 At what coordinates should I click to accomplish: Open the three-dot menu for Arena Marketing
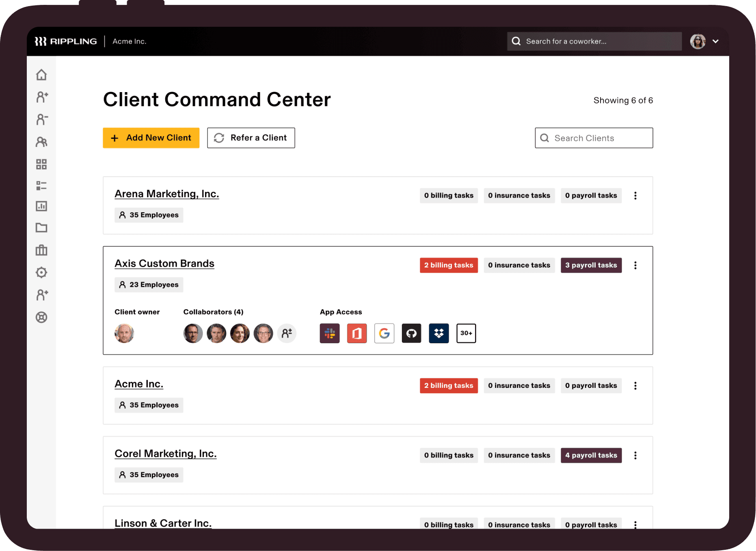(x=635, y=196)
